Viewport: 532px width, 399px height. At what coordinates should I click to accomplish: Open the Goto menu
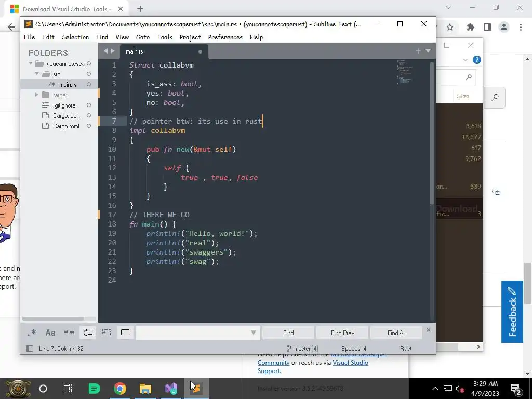pos(142,37)
